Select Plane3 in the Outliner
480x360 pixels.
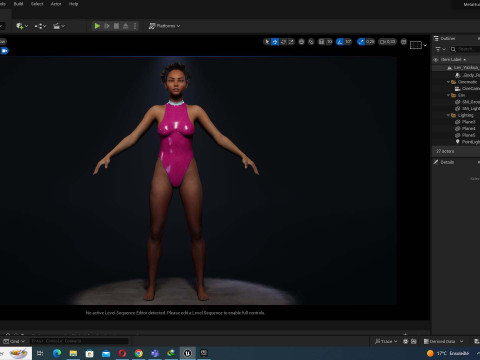456,122
